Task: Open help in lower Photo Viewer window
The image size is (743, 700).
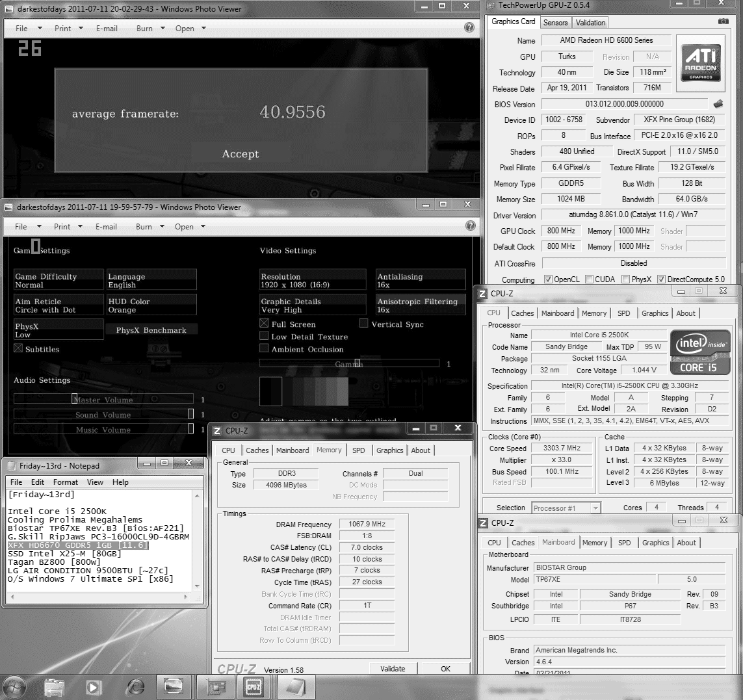Action: coord(470,226)
